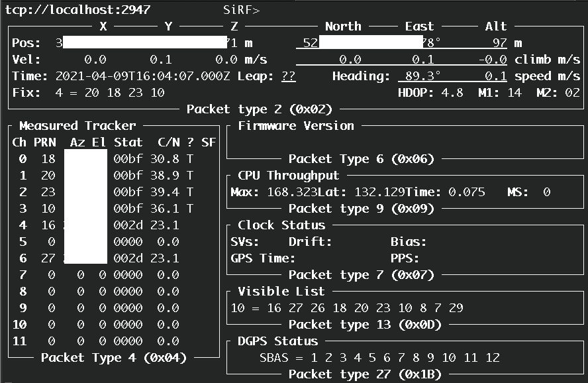Screen dimensions: 588x383
Task: Click the Clock Status panel title
Action: click(x=281, y=225)
